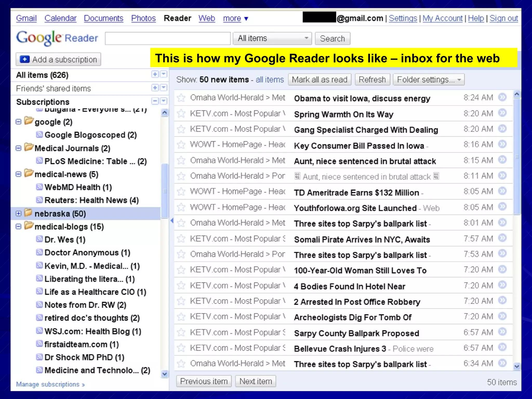Click the plus icon beside Friends' shared items
The width and height of the screenshot is (532, 399).
click(x=155, y=88)
